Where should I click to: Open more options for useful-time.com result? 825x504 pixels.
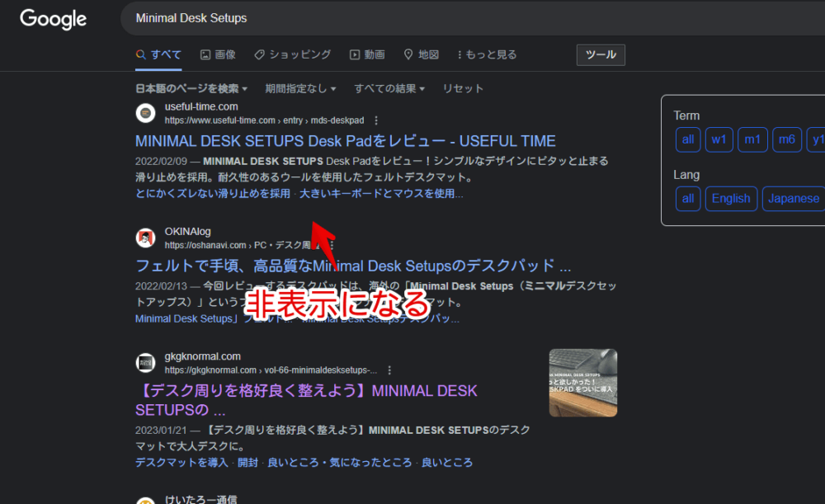[x=376, y=120]
